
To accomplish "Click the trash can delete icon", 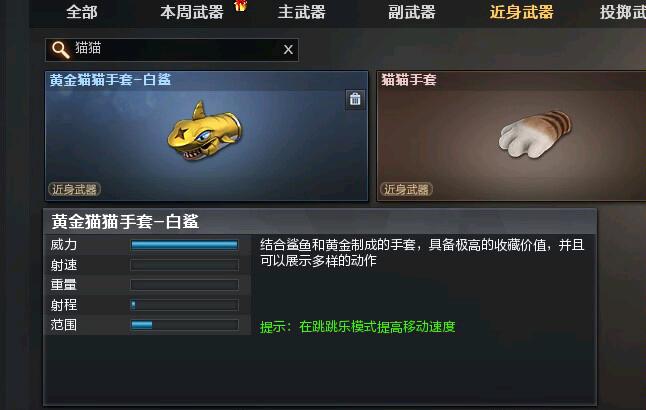I will tap(355, 99).
